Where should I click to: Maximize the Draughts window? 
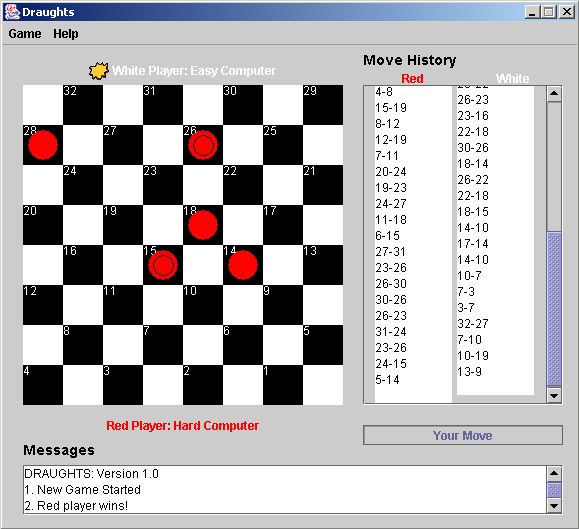coord(549,12)
